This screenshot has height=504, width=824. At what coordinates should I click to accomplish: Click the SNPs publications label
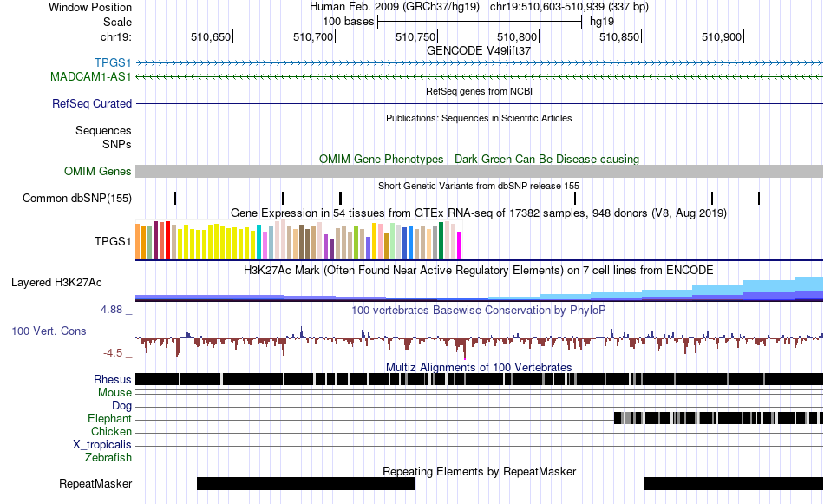coord(117,144)
